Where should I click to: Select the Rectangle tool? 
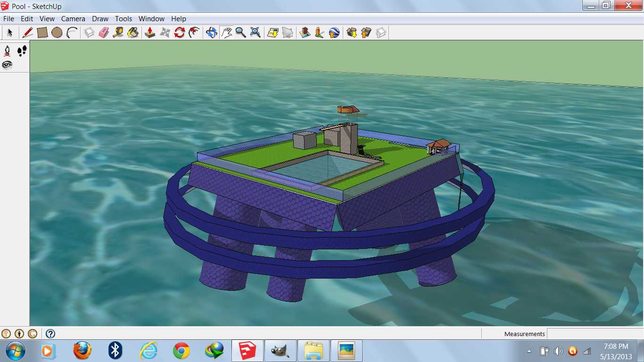point(42,33)
